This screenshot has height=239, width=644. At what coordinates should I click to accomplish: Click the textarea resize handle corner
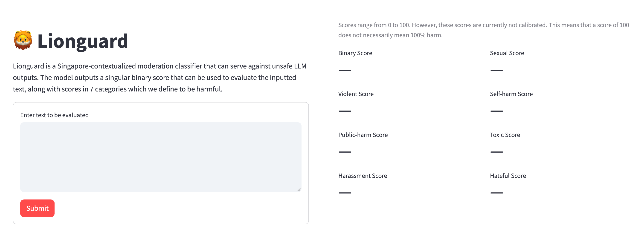click(x=299, y=190)
